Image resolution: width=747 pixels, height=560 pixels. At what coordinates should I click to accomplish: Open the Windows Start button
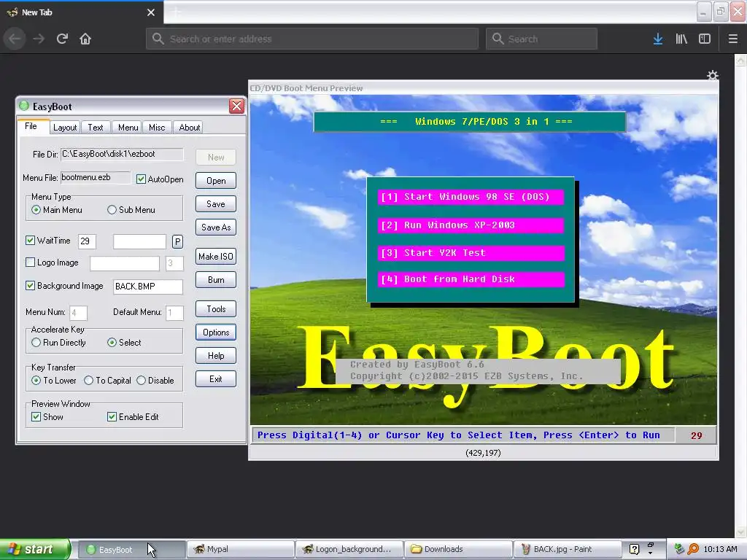pyautogui.click(x=35, y=550)
